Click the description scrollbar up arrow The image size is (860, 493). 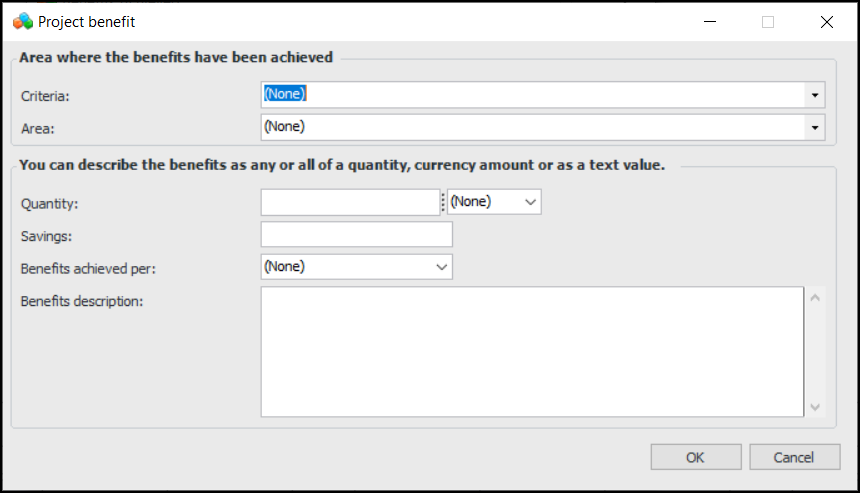(x=815, y=298)
